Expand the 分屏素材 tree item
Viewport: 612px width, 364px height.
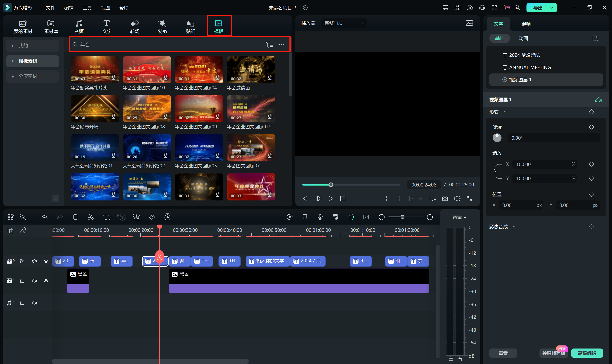click(13, 76)
